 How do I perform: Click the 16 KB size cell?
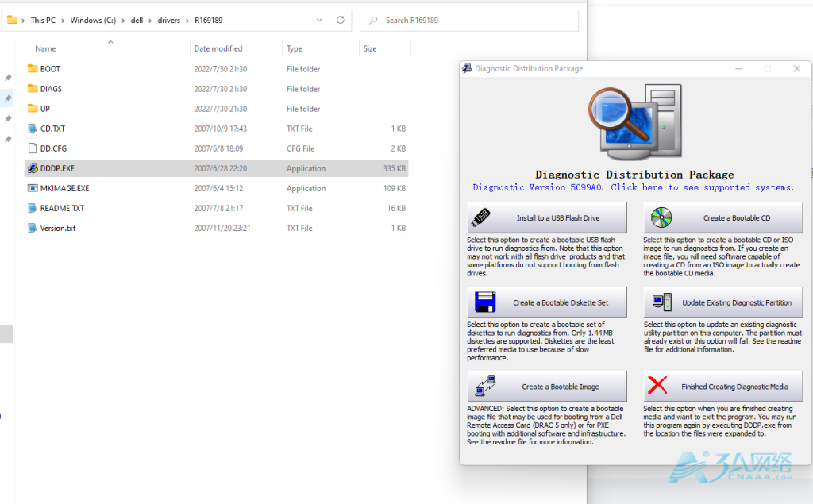397,208
